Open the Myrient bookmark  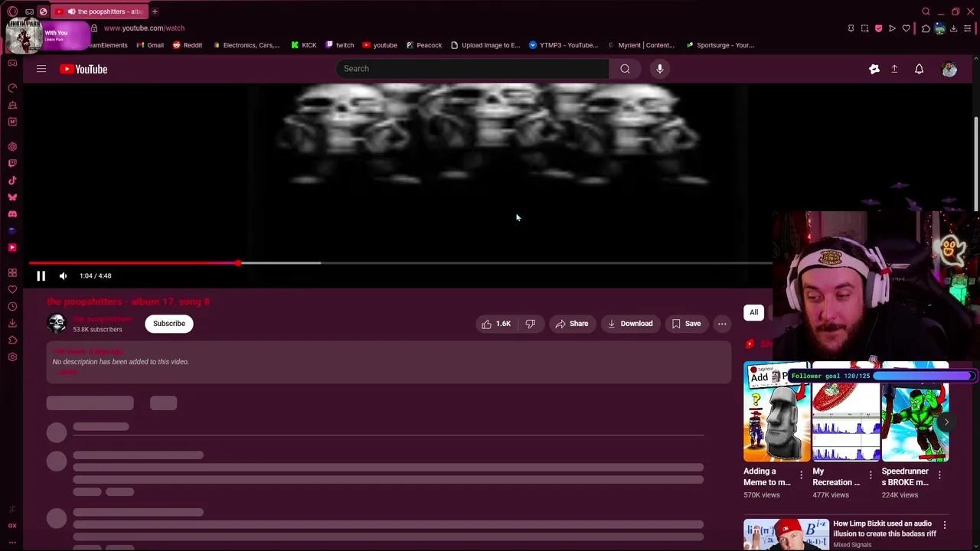pyautogui.click(x=641, y=45)
